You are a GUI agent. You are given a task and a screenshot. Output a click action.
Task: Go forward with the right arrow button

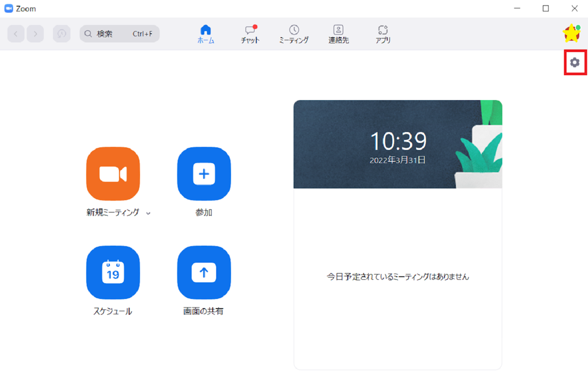pos(35,34)
